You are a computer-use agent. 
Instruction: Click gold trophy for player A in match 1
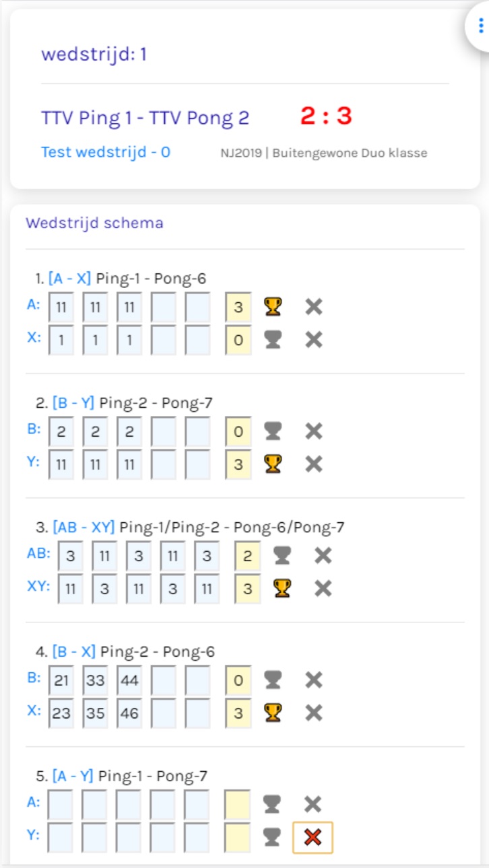(x=273, y=307)
